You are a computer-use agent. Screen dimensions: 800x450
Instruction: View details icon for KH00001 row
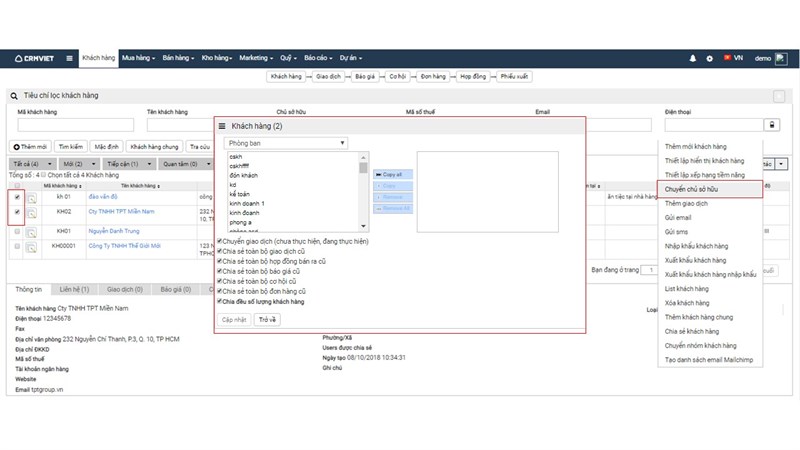click(32, 248)
